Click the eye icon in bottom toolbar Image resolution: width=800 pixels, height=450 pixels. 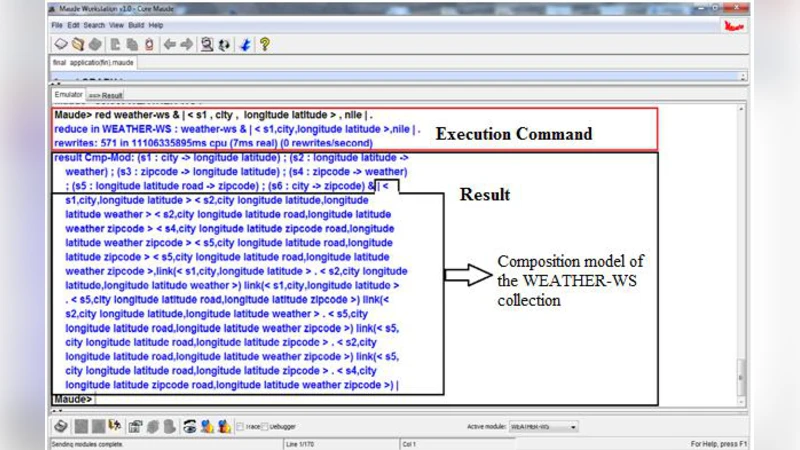click(189, 426)
